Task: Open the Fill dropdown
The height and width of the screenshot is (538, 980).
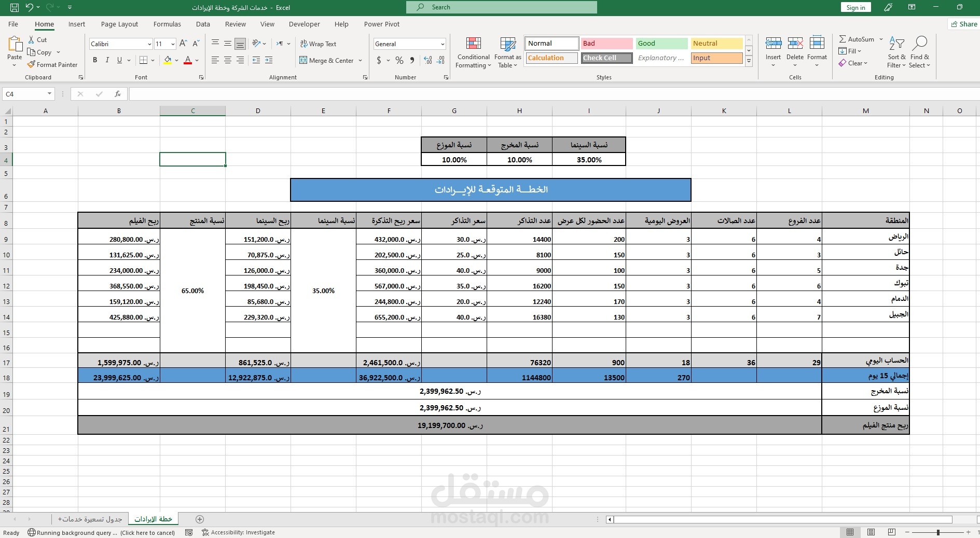Action: [850, 51]
